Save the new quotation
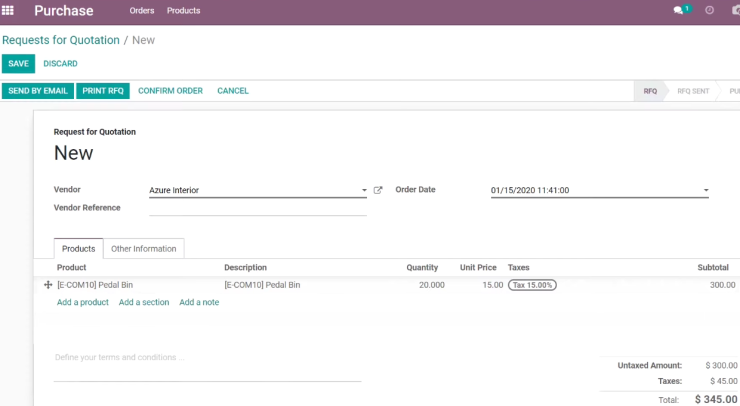Viewport: 740px width, 406px height. [18, 64]
